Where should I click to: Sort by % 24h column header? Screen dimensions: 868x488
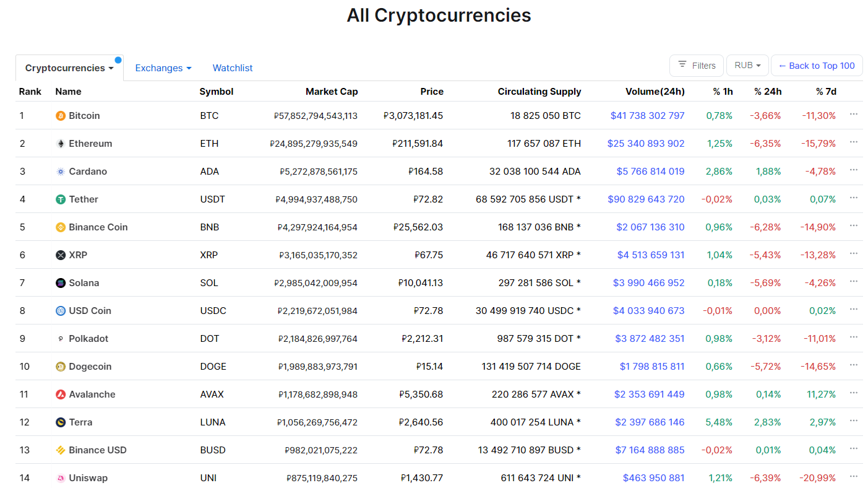click(x=768, y=92)
